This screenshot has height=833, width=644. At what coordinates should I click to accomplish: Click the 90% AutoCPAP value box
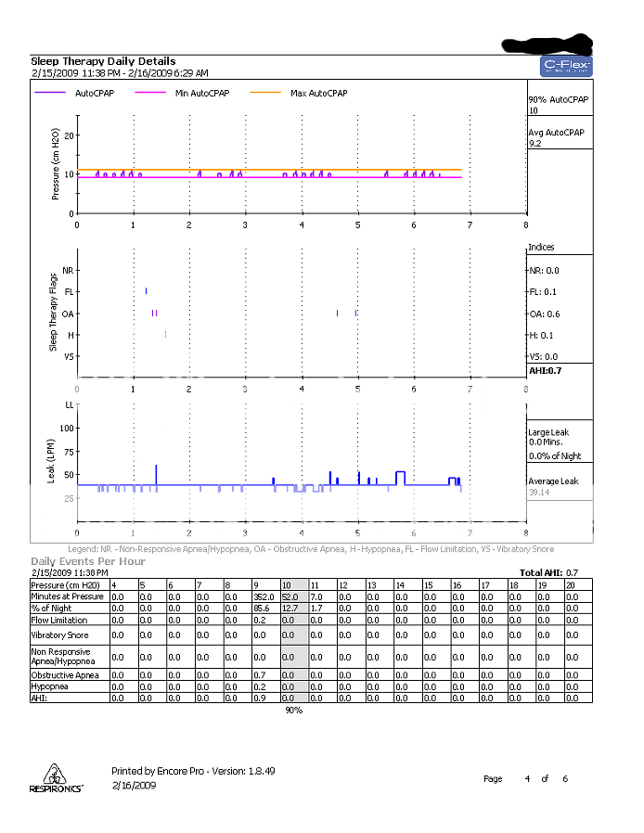click(x=558, y=104)
